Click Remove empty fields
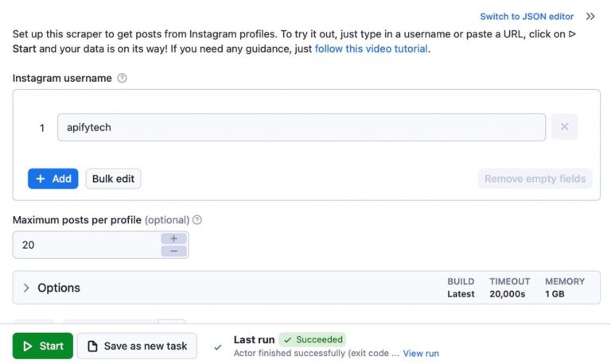This screenshot has width=611, height=364. [x=535, y=179]
